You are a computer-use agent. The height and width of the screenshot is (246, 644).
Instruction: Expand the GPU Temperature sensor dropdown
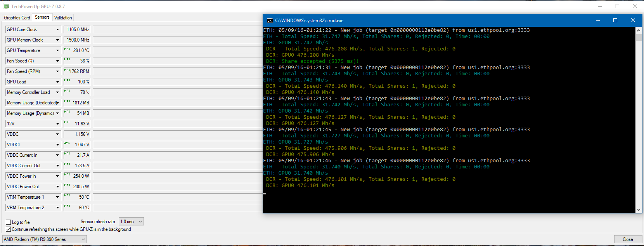click(57, 50)
